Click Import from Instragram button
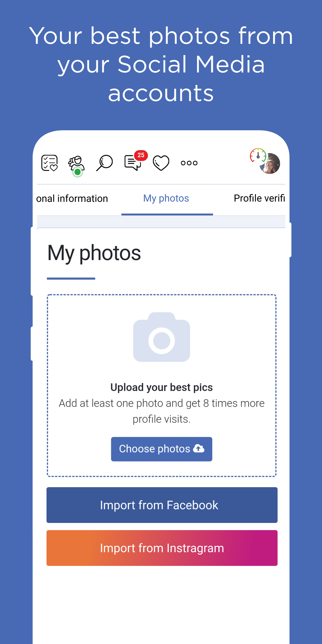Screen dimensions: 322x644 pos(162,548)
